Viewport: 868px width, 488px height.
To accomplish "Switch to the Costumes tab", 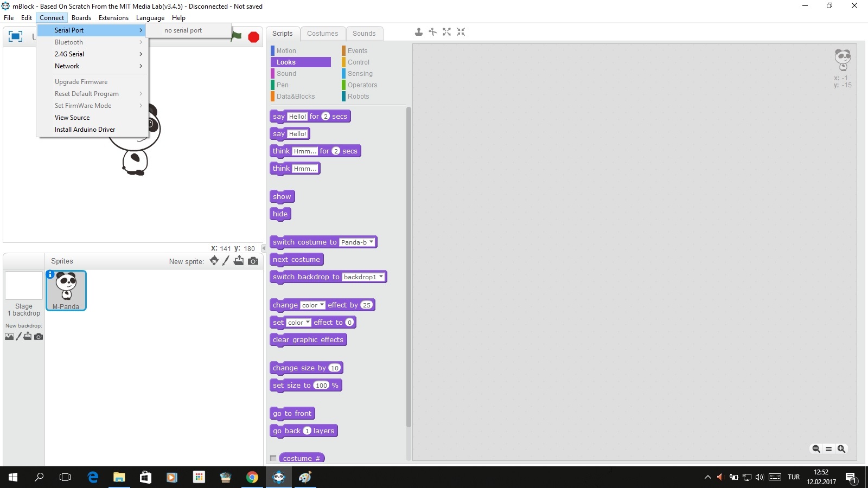I will click(322, 34).
